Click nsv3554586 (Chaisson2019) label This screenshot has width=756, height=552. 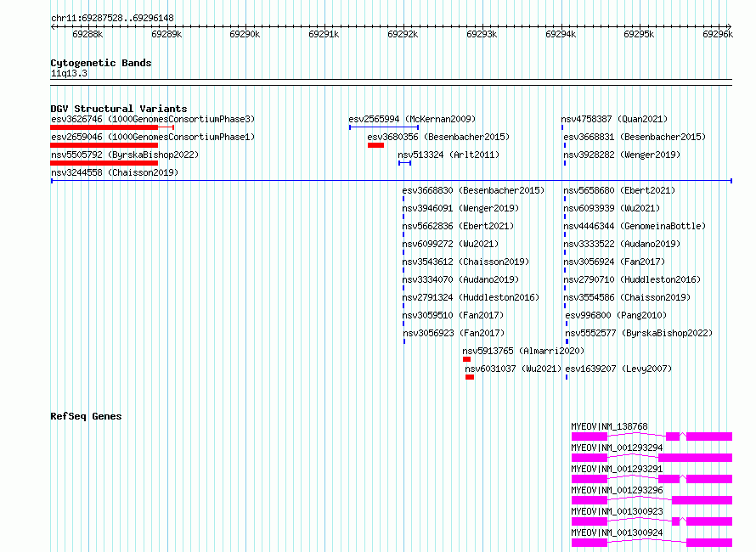(x=627, y=297)
